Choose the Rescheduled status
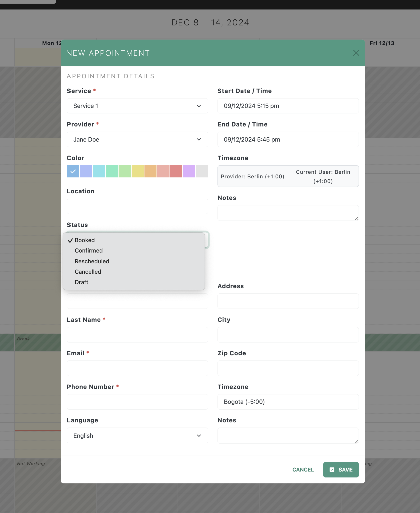The height and width of the screenshot is (513, 420). point(92,261)
